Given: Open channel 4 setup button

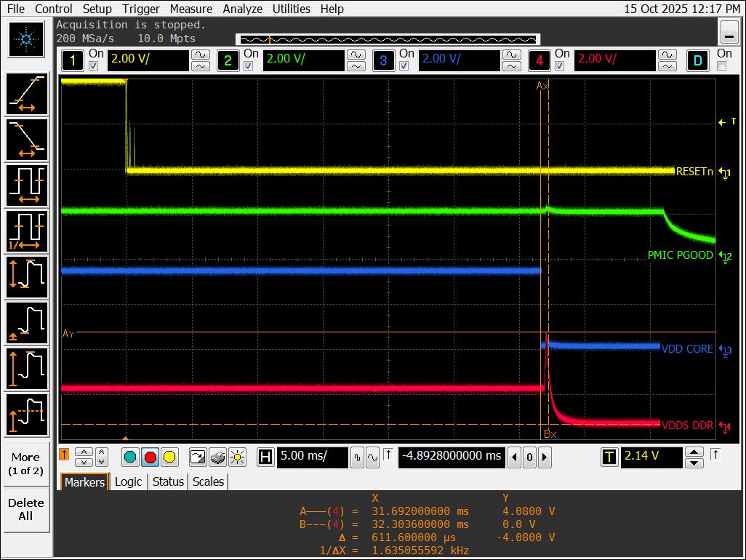Looking at the screenshot, I should 539,60.
